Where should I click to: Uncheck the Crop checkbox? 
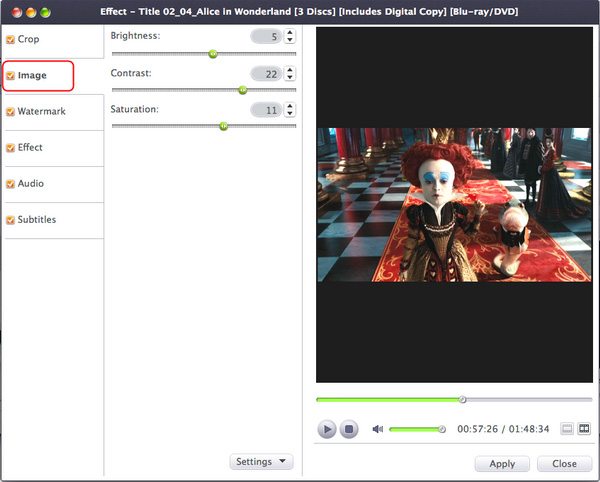[x=11, y=39]
